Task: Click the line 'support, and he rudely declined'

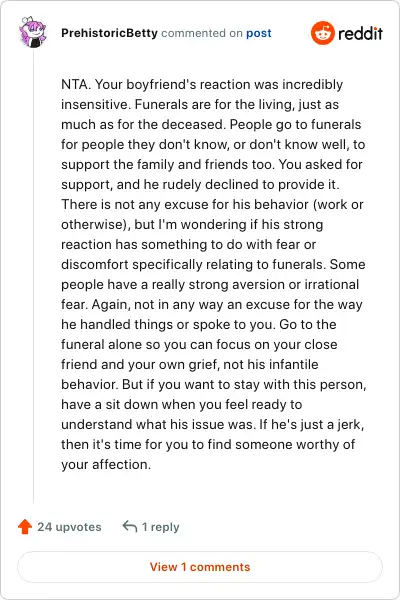Action: [x=200, y=184]
